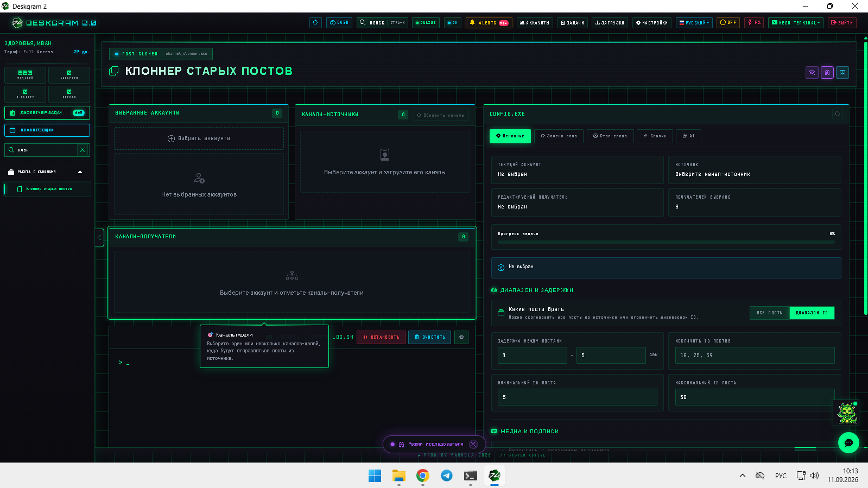Viewport: 868px width, 488px height.
Task: Show hidden icons in the system tray
Action: [742, 476]
